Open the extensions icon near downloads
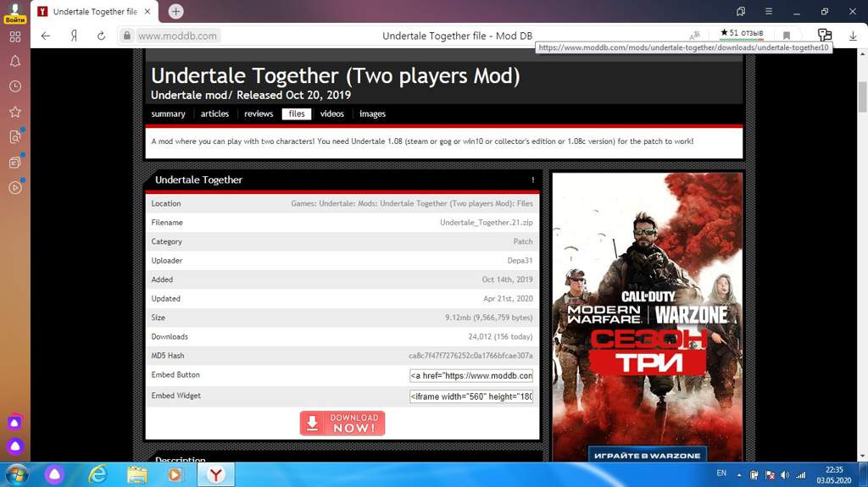 click(825, 36)
